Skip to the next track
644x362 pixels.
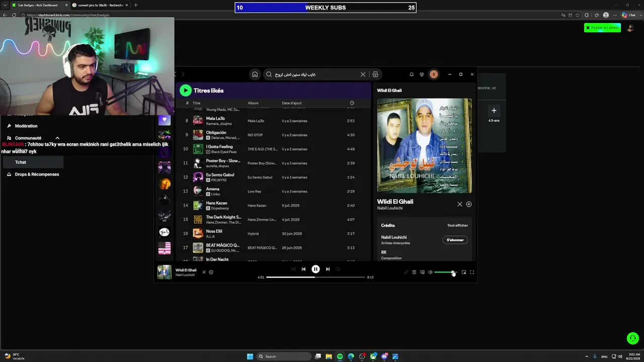point(328,269)
